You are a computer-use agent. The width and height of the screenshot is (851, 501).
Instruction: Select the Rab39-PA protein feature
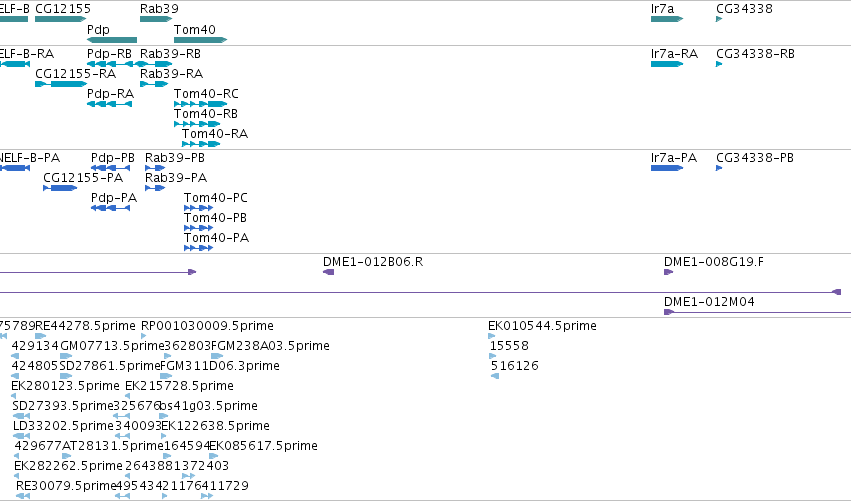pos(155,188)
